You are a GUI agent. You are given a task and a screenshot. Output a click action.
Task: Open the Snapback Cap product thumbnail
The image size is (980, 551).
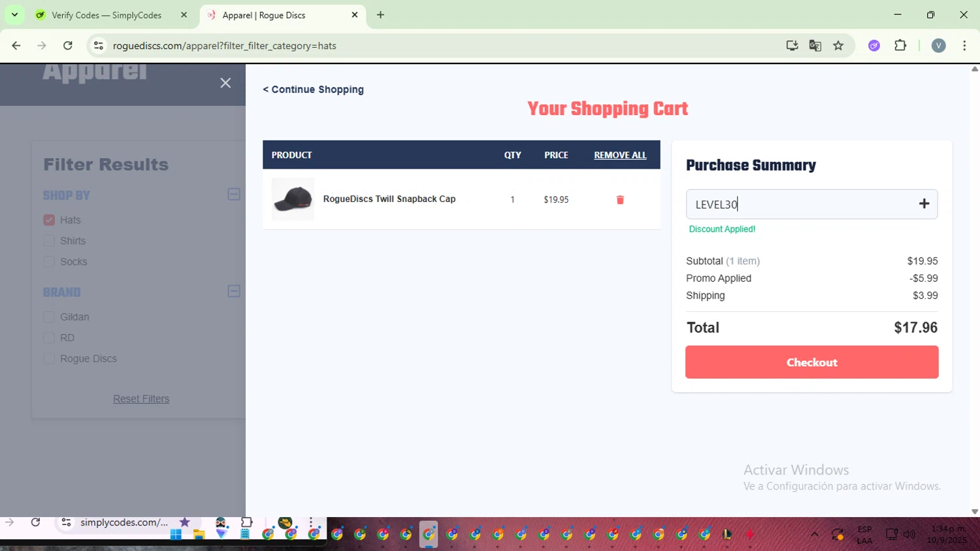293,199
